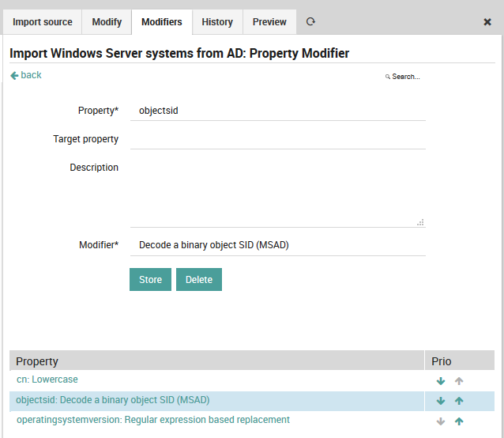Move cn: Lowercase modifier up in priority

click(459, 381)
